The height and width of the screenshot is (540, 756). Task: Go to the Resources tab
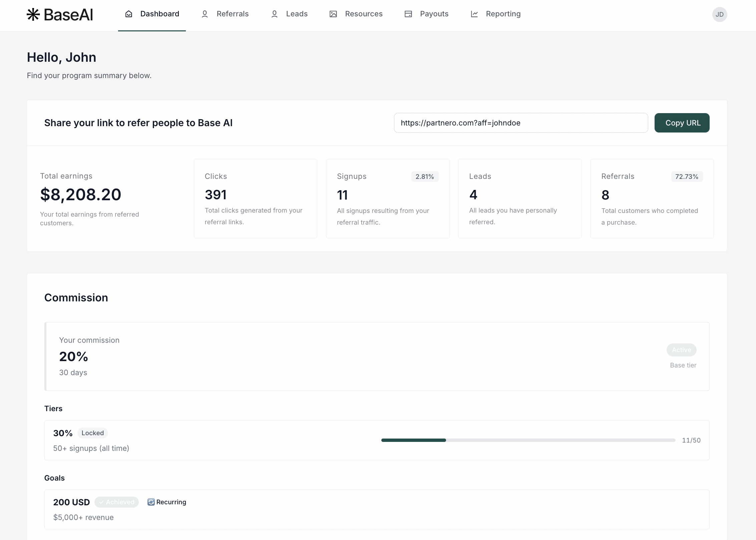363,14
